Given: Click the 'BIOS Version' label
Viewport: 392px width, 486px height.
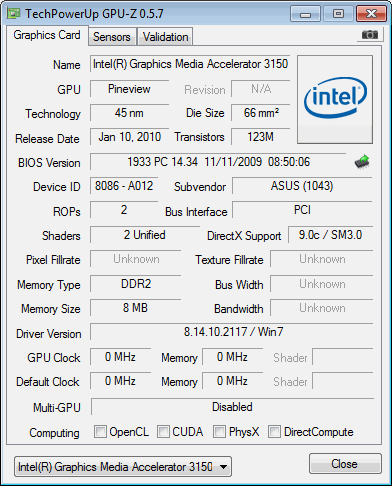Looking at the screenshot, I should pyautogui.click(x=49, y=163).
